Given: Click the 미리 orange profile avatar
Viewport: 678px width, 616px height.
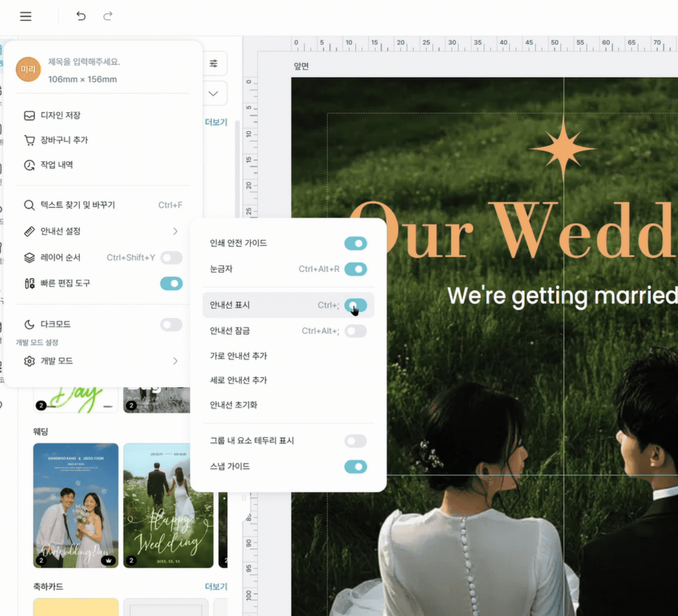Looking at the screenshot, I should click(x=28, y=69).
